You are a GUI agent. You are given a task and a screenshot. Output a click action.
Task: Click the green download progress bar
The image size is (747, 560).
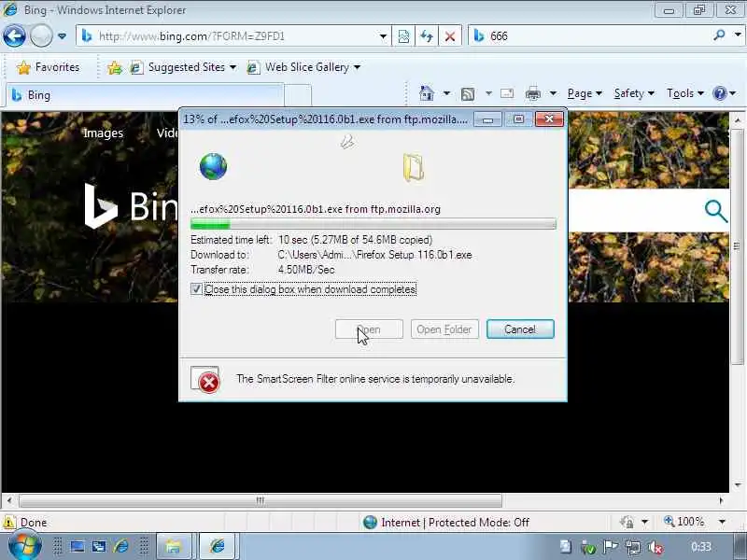pyautogui.click(x=373, y=224)
